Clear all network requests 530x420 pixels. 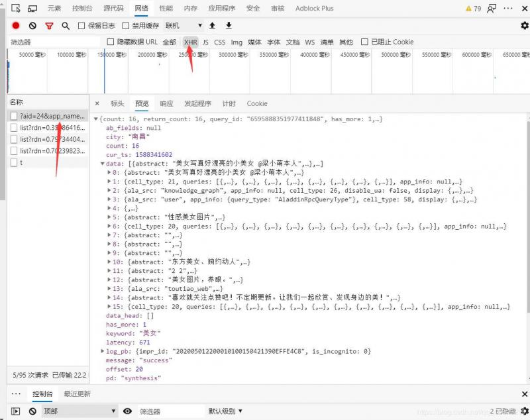click(32, 25)
